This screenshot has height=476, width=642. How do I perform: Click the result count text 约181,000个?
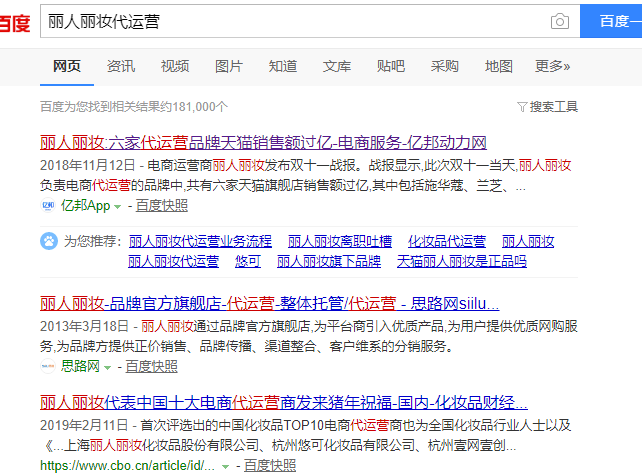[x=194, y=107]
